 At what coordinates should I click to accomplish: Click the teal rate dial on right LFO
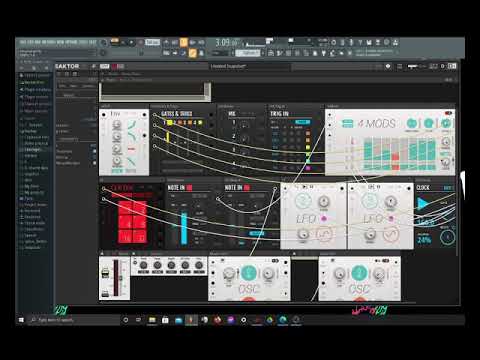pyautogui.click(x=370, y=201)
